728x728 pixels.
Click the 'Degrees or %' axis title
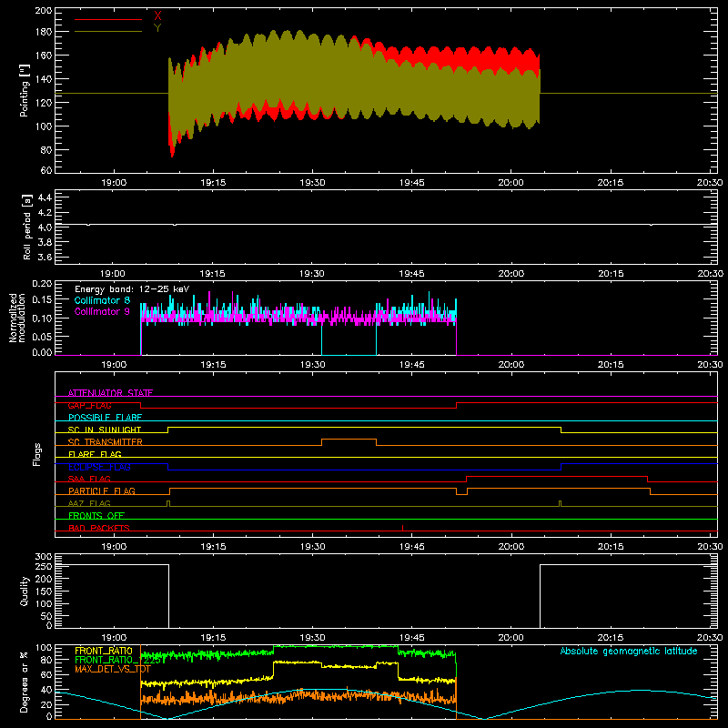25,682
